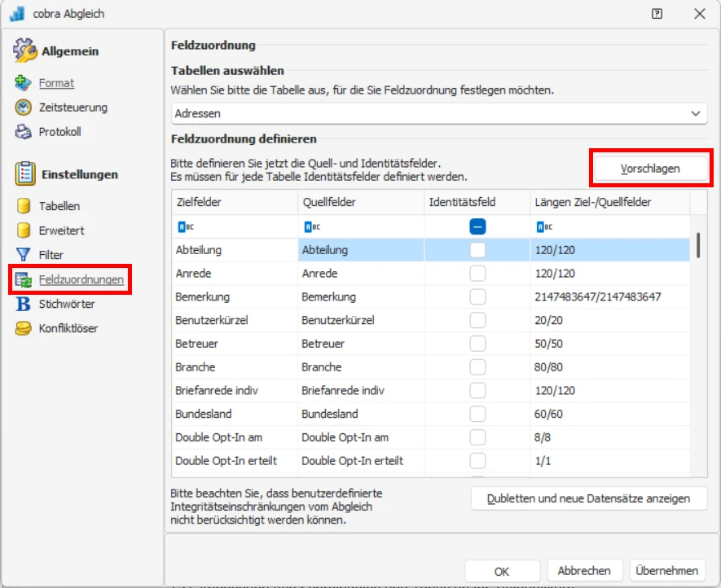Check Identitätsfeld for Betreuer
This screenshot has width=721, height=588.
[x=477, y=344]
